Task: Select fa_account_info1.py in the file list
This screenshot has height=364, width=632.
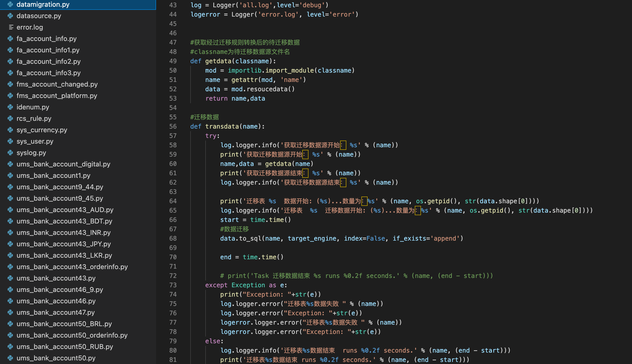Action: pos(78,50)
